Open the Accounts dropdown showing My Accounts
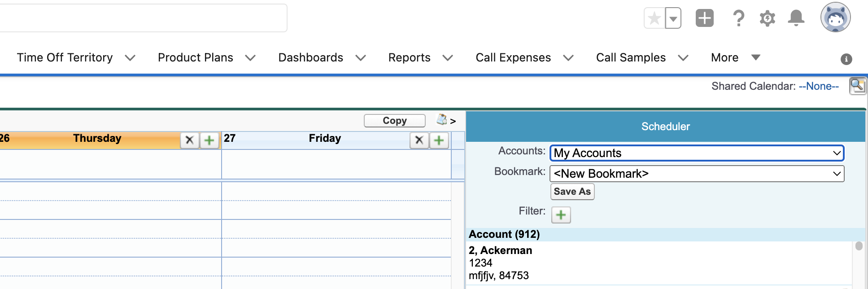The image size is (868, 289). coord(697,153)
